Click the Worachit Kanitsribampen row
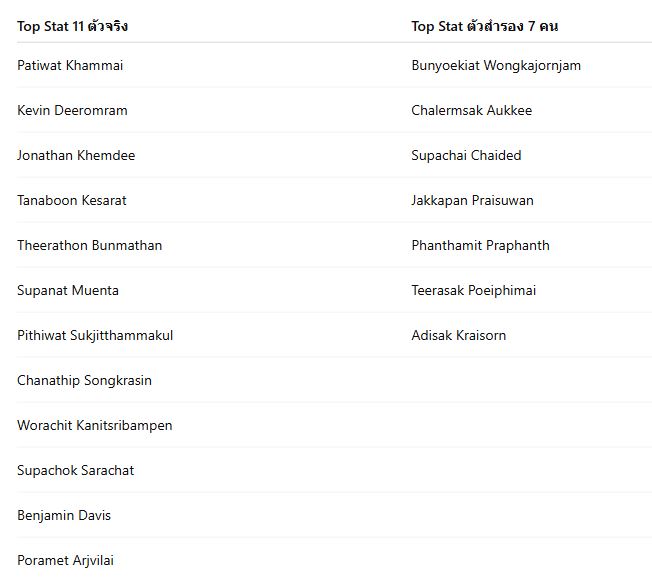 click(x=94, y=425)
